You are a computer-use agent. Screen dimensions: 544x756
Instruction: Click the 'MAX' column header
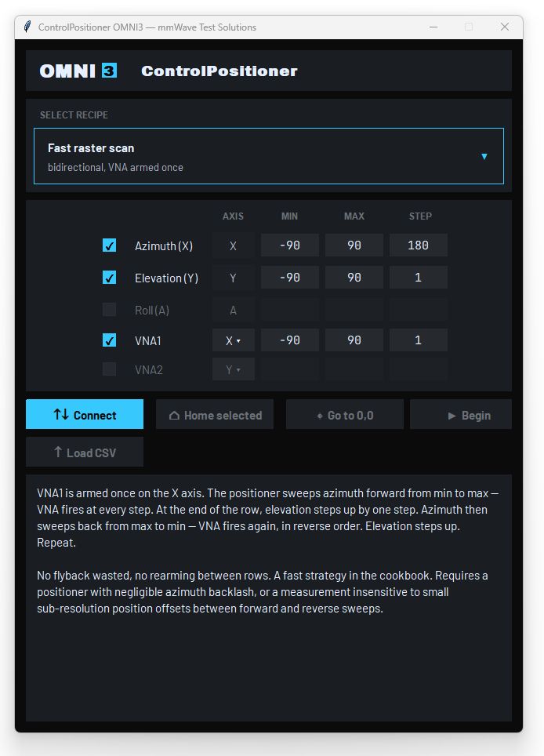(354, 216)
